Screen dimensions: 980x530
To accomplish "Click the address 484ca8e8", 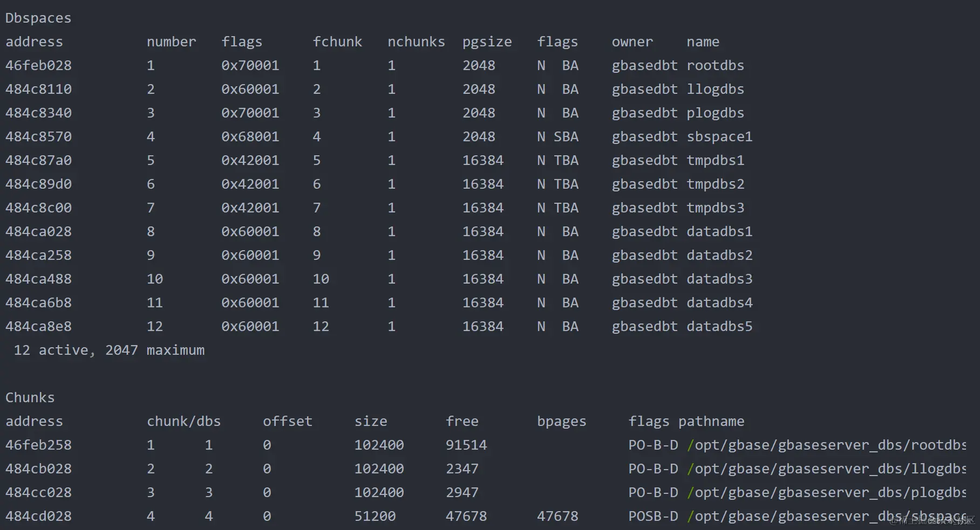I will (x=38, y=327).
